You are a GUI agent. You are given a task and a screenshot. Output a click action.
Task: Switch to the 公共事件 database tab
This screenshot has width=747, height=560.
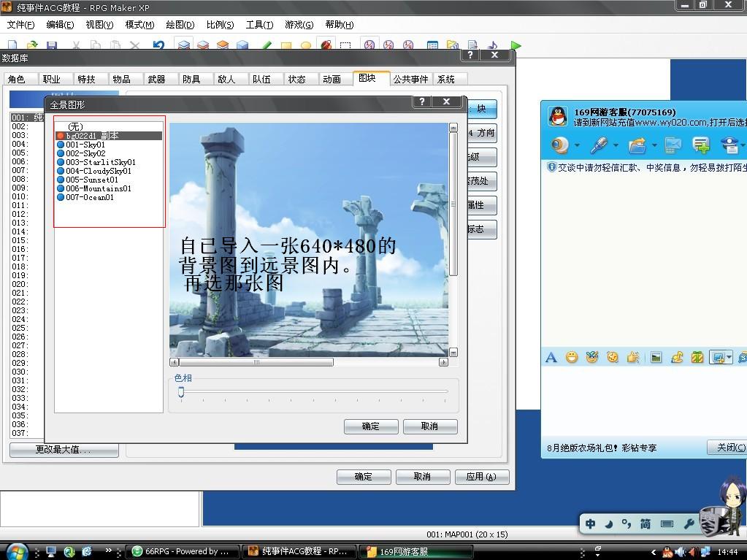(x=410, y=79)
